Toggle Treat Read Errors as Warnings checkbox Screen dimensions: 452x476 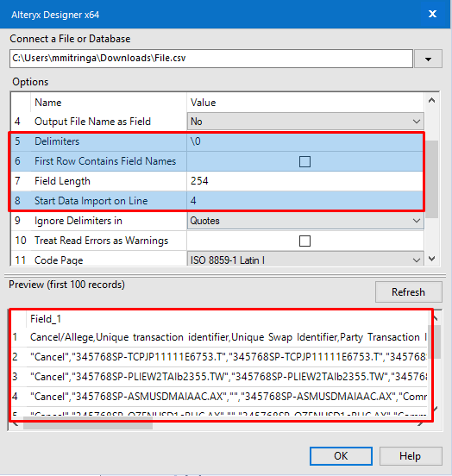304,241
